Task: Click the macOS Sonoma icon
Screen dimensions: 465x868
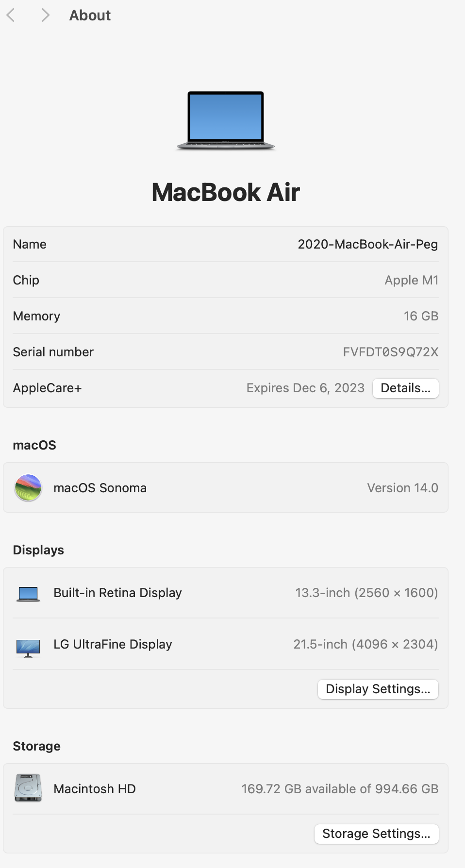Action: pyautogui.click(x=28, y=487)
